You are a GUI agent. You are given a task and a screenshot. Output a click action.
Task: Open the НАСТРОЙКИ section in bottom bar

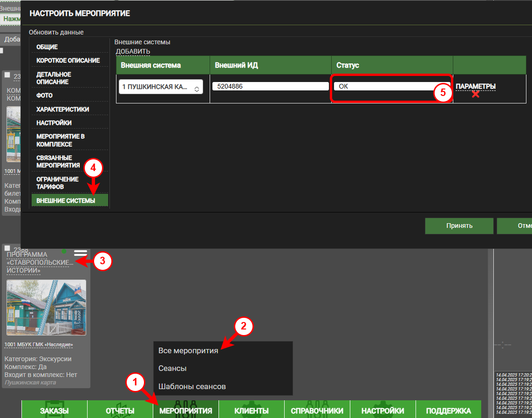[382, 411]
